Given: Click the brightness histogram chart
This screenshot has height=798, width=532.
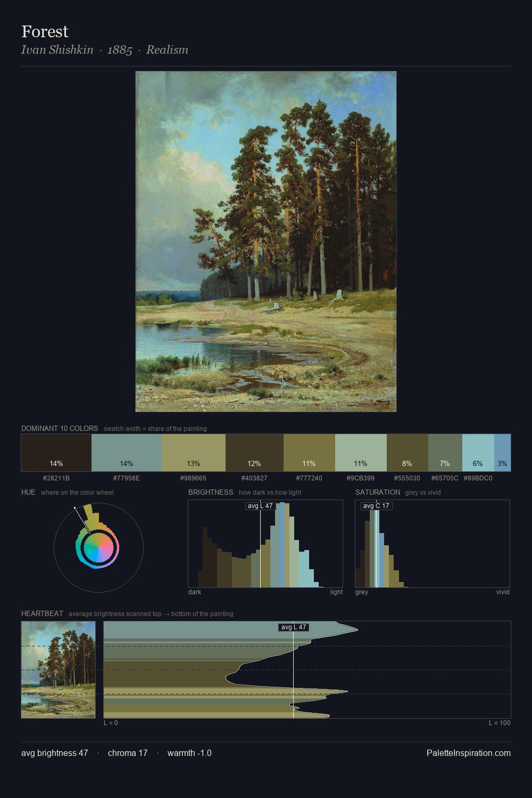Looking at the screenshot, I should coord(265,544).
